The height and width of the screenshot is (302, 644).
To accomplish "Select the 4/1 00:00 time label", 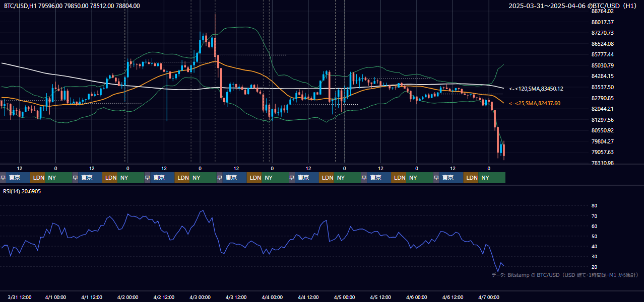I will point(55,297).
